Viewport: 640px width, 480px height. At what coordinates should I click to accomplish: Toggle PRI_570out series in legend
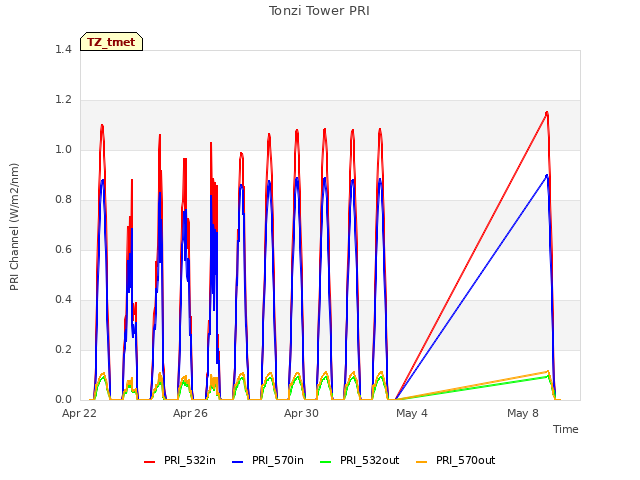(x=456, y=461)
